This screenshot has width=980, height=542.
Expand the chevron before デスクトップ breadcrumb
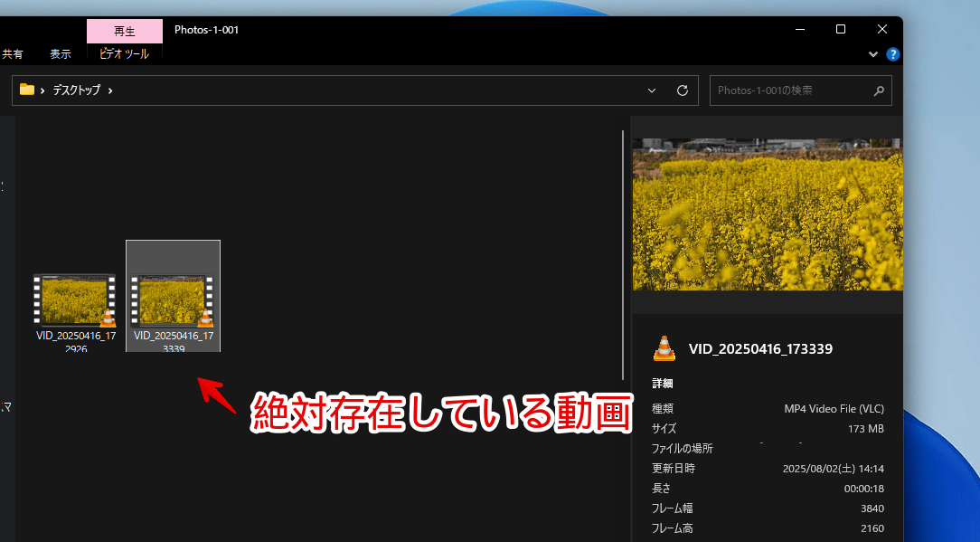tap(42, 90)
